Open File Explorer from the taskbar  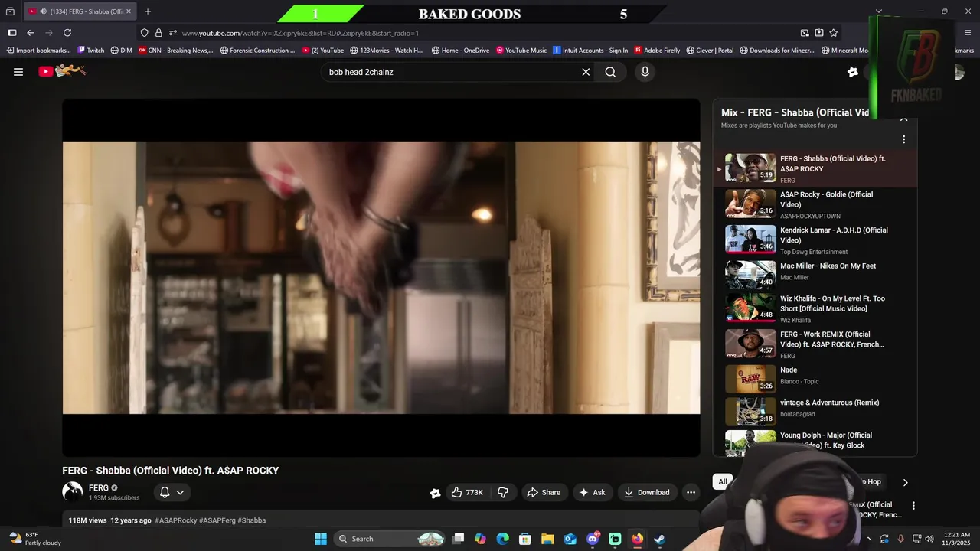coord(547,539)
